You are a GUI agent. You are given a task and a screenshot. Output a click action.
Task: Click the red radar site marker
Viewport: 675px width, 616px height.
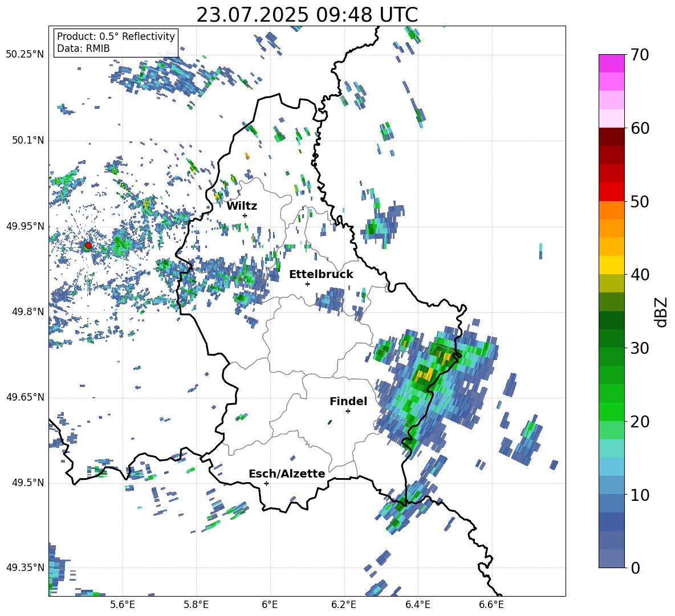[88, 246]
